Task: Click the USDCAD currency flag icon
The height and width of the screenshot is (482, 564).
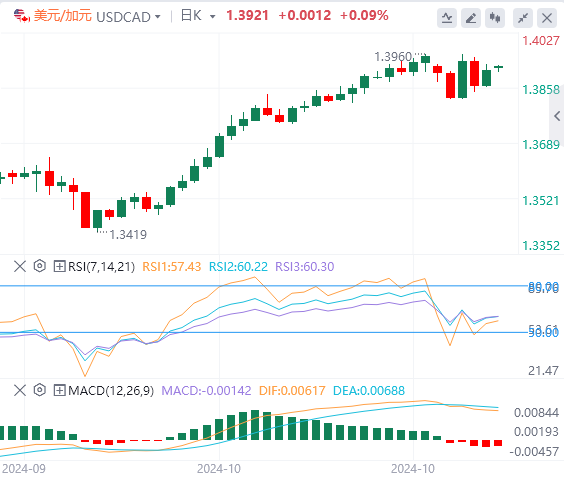Action: [x=22, y=16]
